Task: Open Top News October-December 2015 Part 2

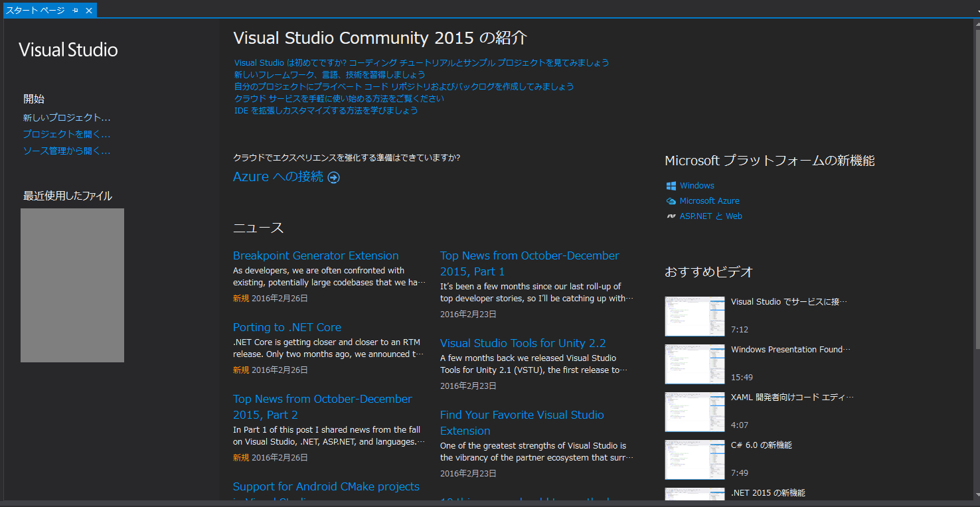Action: point(323,407)
